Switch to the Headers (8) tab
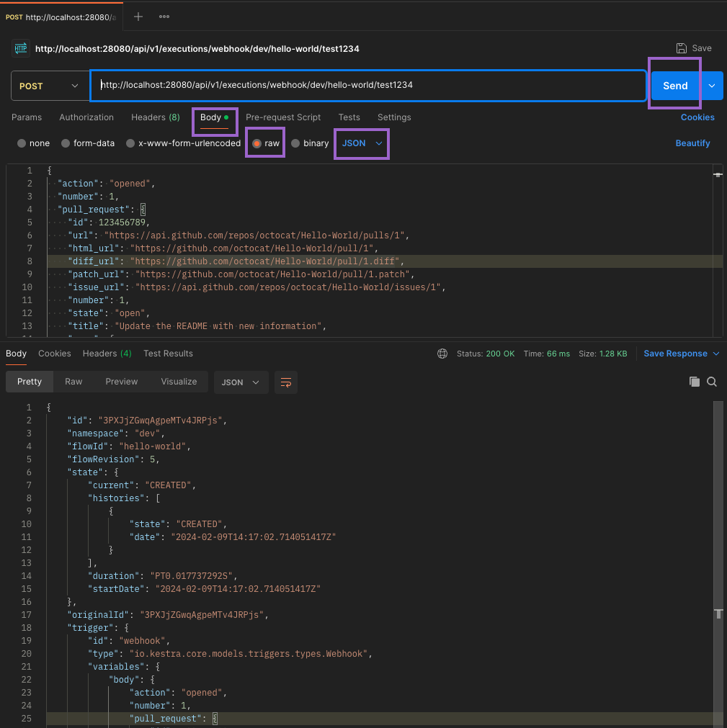Screen dimensions: 727x728 [x=155, y=117]
